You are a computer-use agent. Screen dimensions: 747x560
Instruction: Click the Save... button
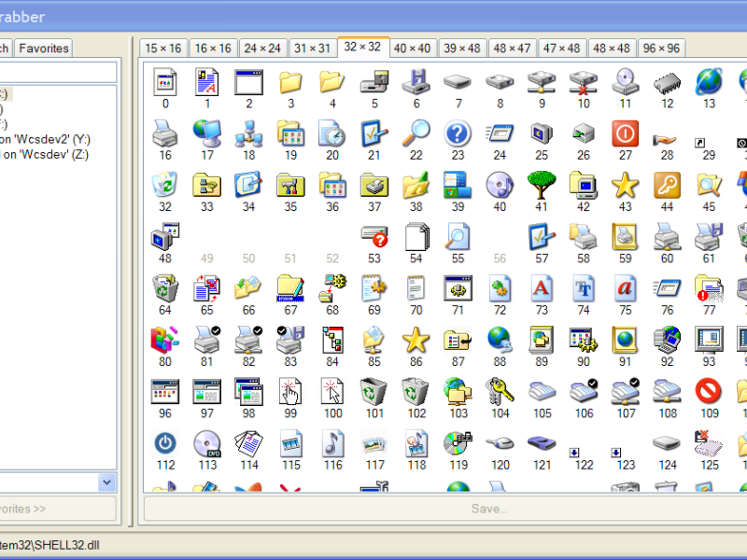pyautogui.click(x=489, y=509)
